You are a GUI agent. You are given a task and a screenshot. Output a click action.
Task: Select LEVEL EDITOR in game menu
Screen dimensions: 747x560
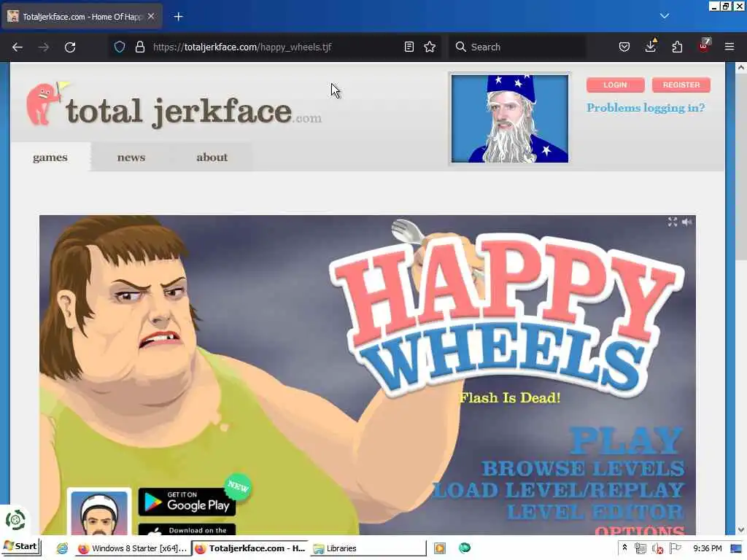pyautogui.click(x=595, y=512)
